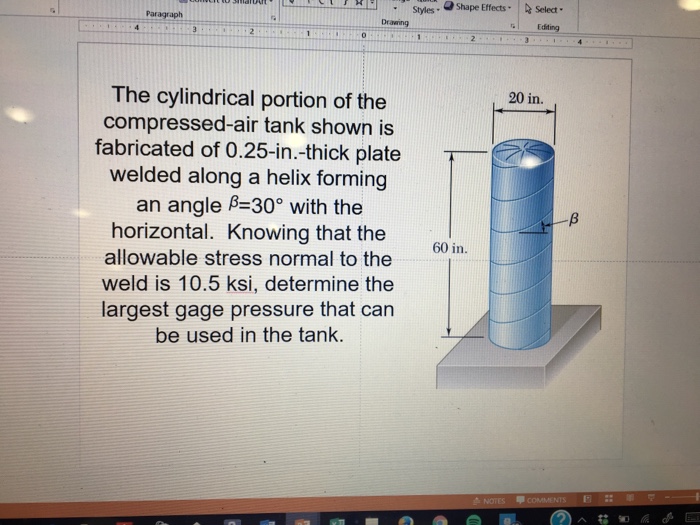Open the Shape Effects dropdown
The height and width of the screenshot is (525, 700).
(478, 8)
